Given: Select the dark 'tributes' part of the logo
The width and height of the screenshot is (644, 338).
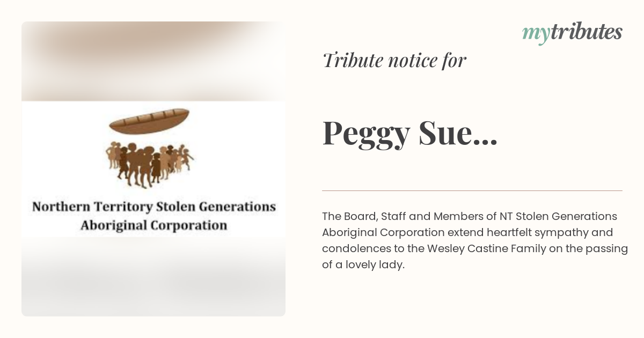Looking at the screenshot, I should click(x=586, y=32).
